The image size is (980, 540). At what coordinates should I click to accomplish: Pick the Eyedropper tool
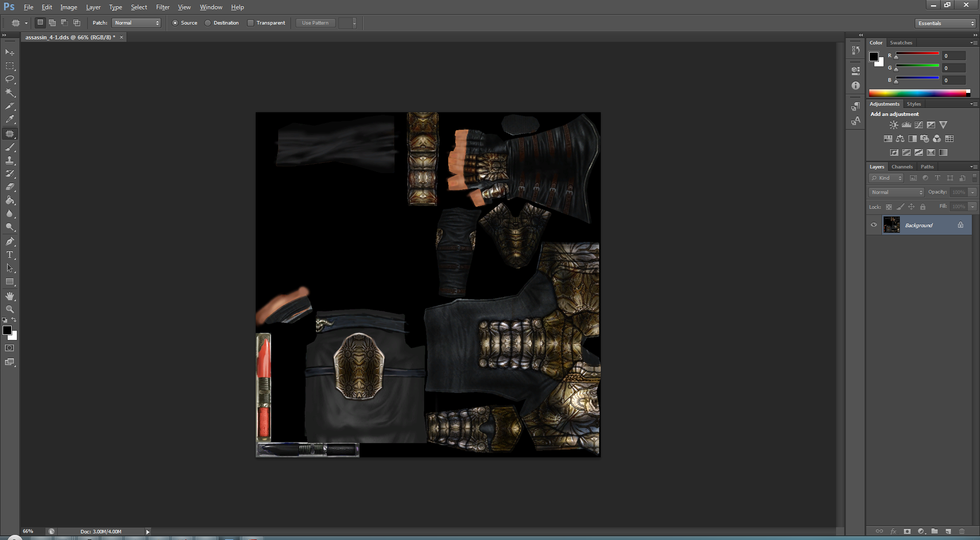click(10, 119)
